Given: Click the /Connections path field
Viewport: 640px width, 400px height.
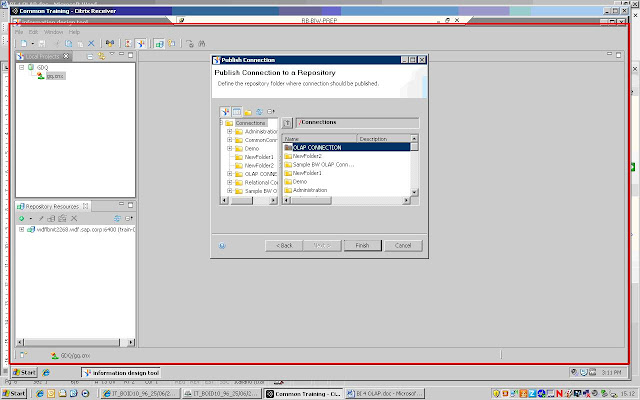Looking at the screenshot, I should (x=358, y=122).
